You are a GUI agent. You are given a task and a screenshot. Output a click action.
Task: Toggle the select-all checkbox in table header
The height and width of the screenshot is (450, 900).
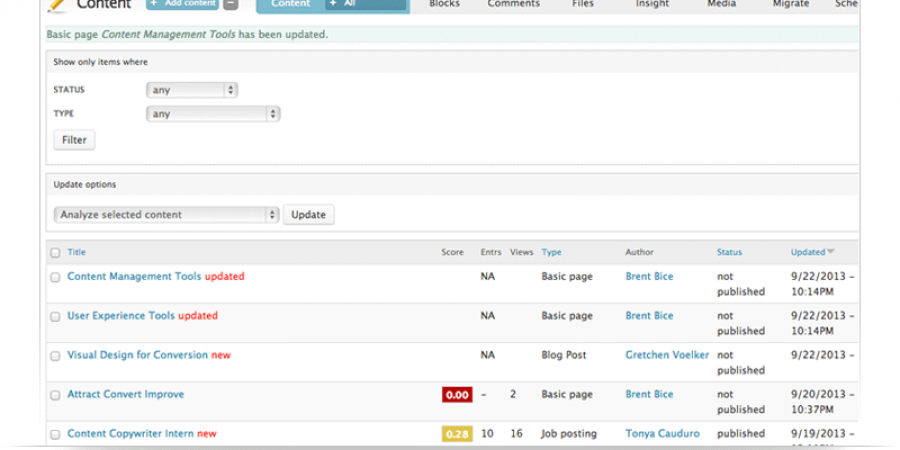click(55, 253)
